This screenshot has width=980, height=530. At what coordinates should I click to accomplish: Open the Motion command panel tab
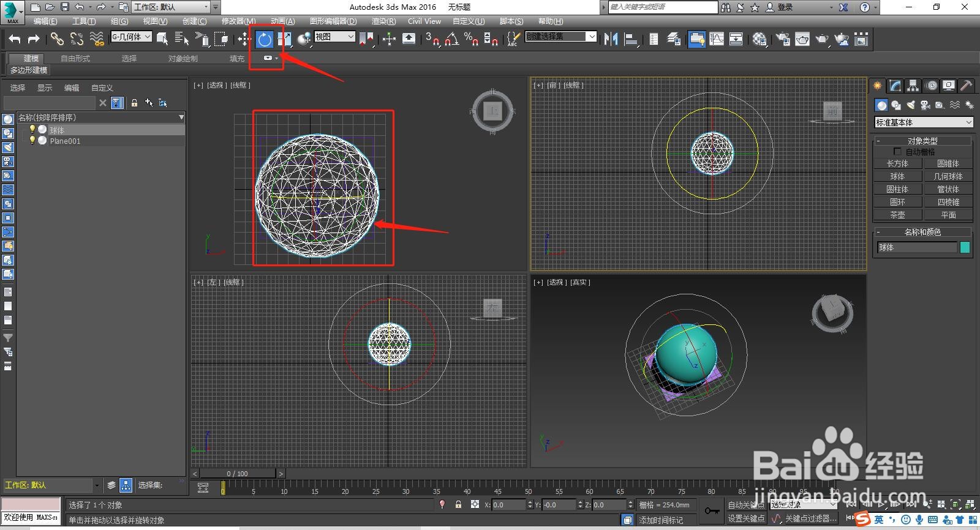(x=932, y=86)
